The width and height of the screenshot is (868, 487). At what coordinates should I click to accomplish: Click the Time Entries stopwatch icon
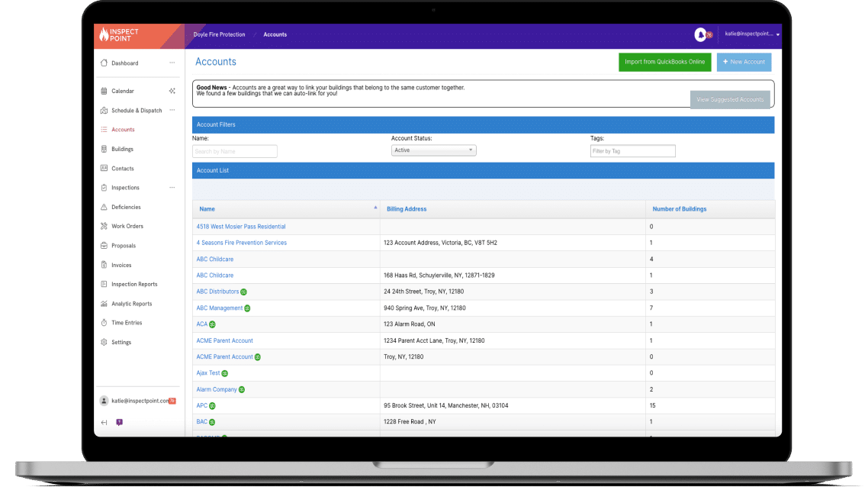(104, 323)
